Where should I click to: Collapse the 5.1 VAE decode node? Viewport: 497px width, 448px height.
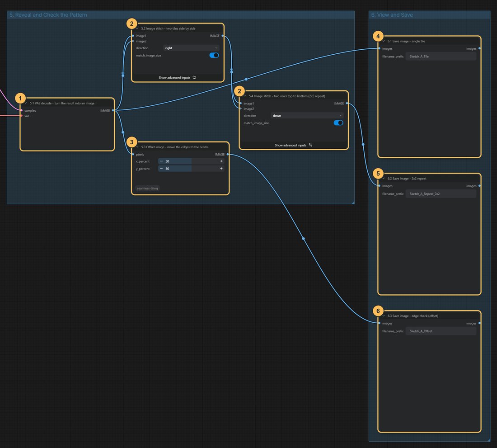pos(26,103)
